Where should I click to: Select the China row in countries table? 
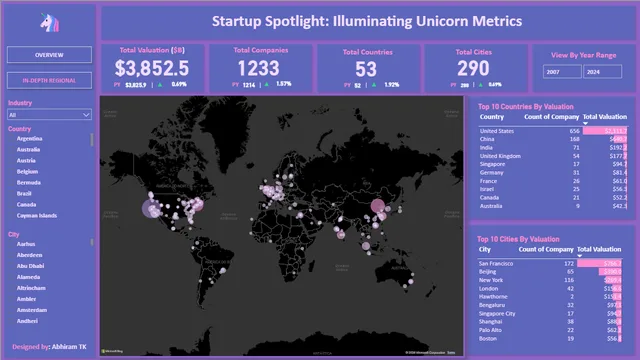click(x=553, y=139)
